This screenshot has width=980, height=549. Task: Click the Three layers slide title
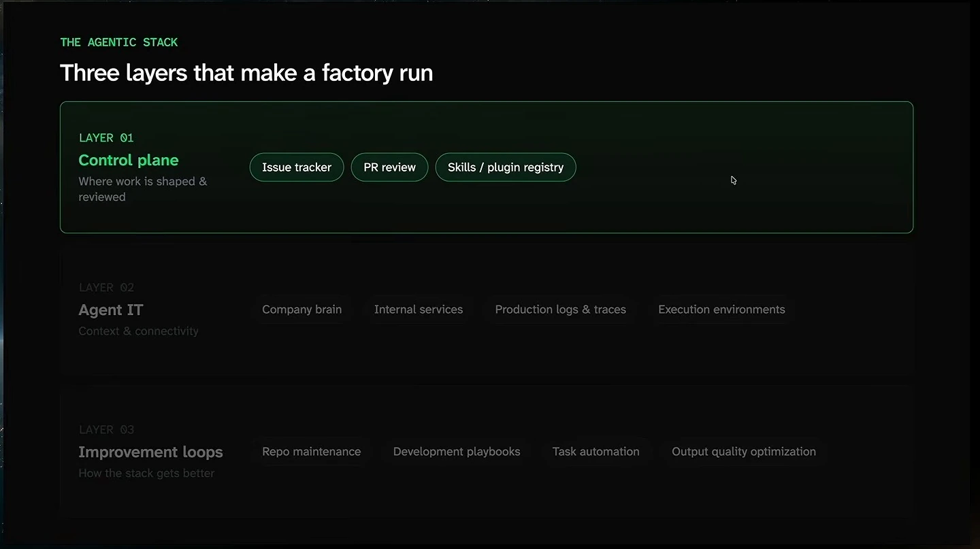tap(246, 73)
